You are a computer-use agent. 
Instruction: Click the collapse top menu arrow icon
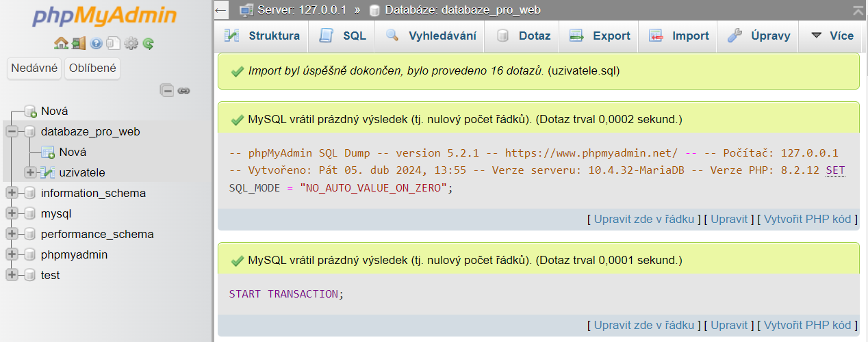(858, 10)
